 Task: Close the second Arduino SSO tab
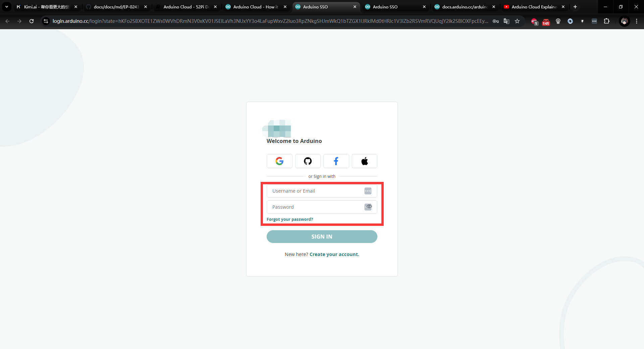[x=424, y=7]
